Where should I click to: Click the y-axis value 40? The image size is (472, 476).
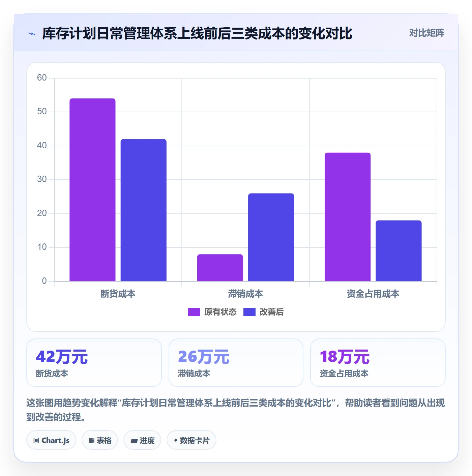42,146
